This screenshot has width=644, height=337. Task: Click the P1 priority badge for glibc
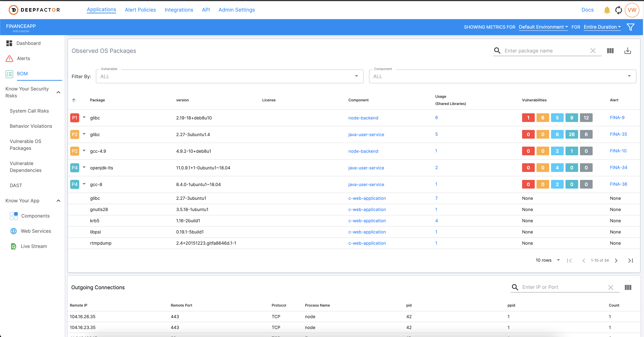click(75, 118)
